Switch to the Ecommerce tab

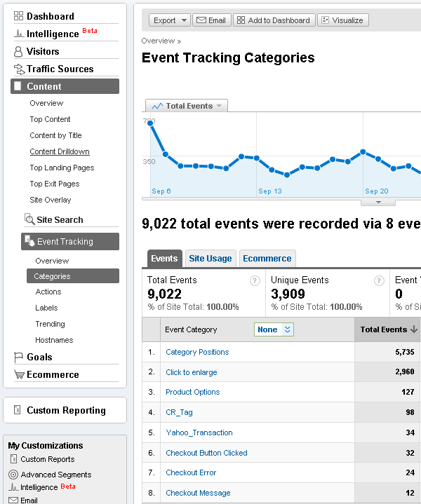(267, 259)
